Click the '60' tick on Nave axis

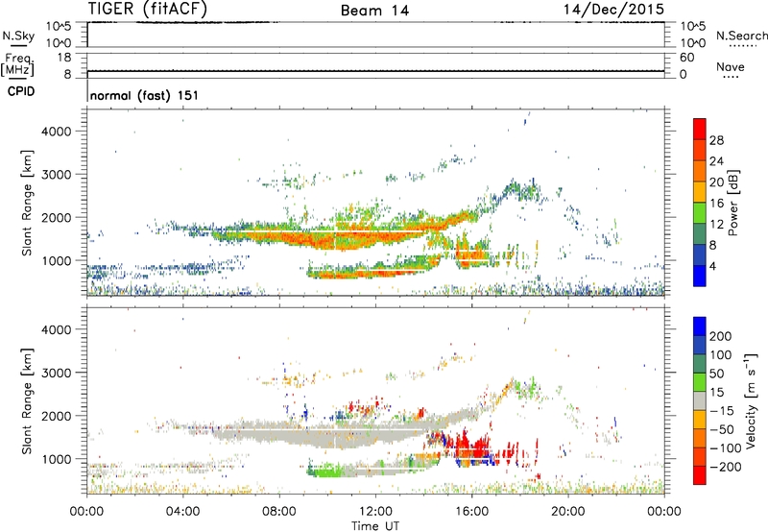pyautogui.click(x=687, y=58)
